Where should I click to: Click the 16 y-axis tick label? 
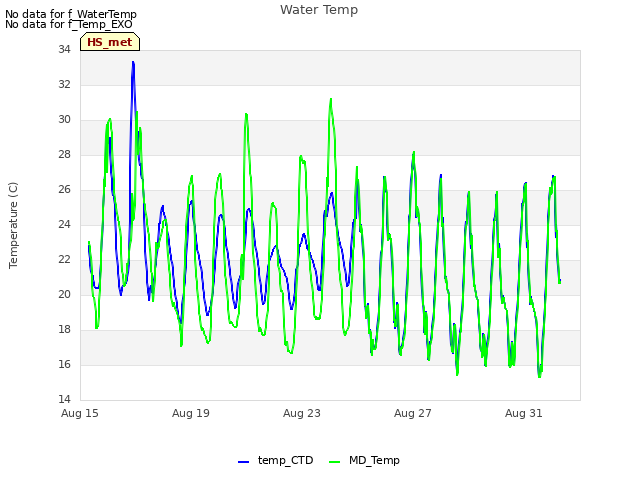(64, 364)
